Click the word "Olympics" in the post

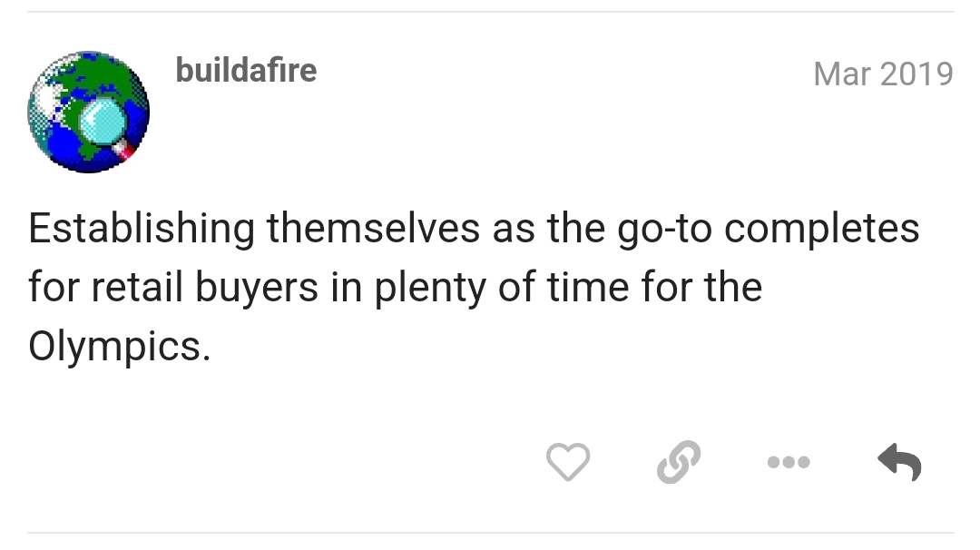pos(119,348)
